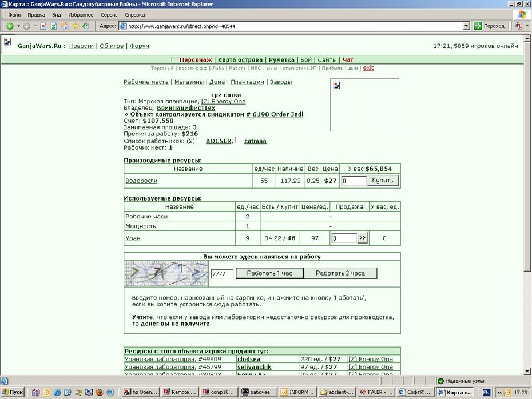Screen dimensions: 532x399
Task: Click the page icon in the address bar
Action: (x=123, y=26)
